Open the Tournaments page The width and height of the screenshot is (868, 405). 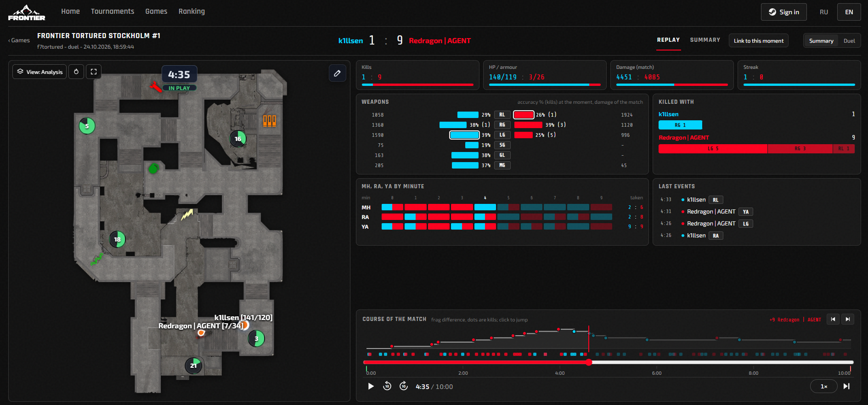tap(113, 11)
